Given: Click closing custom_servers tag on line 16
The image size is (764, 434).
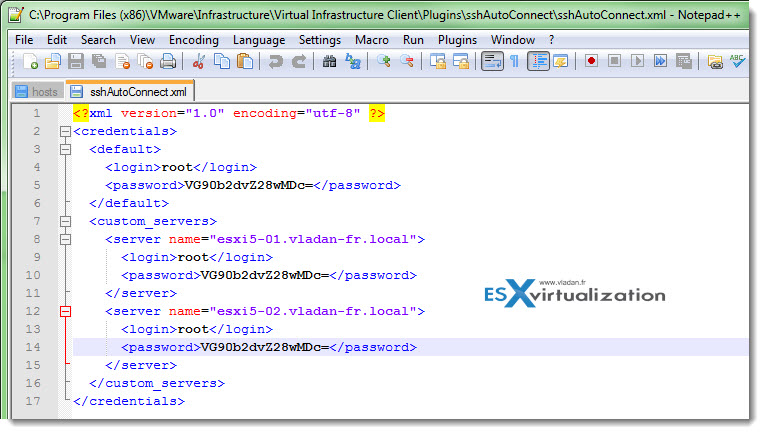Looking at the screenshot, I should coord(157,384).
